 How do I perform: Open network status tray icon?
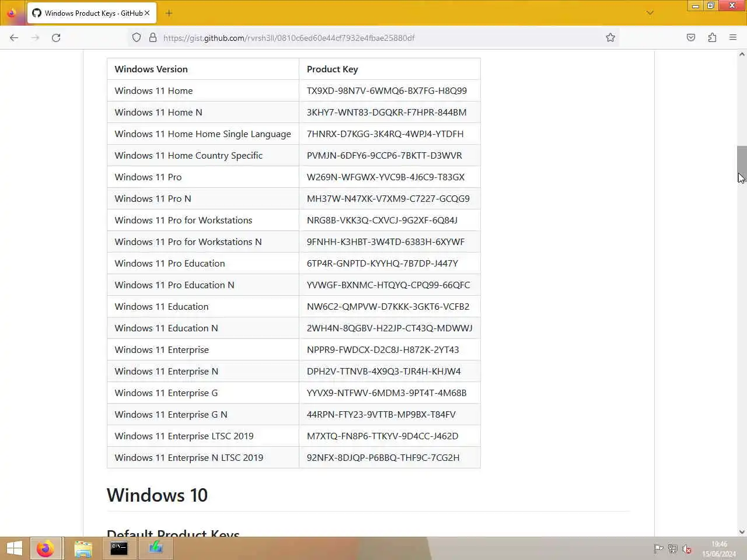[x=672, y=549]
